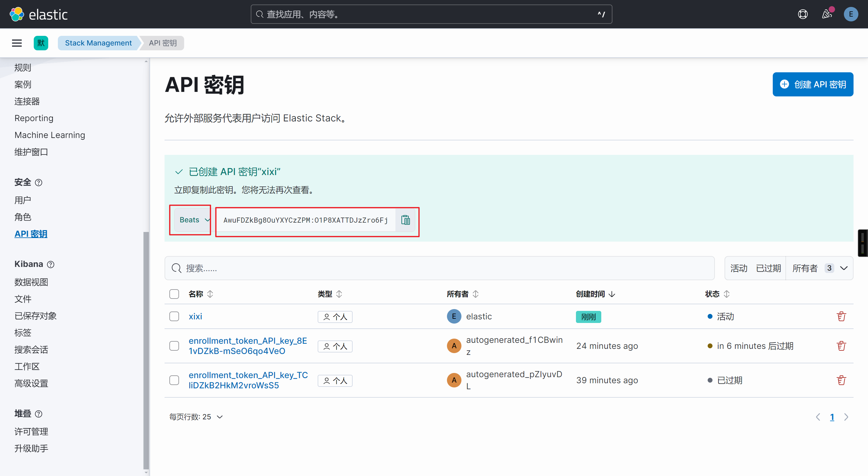
Task: Open 已保存对象 under Kibana
Action: click(35, 316)
